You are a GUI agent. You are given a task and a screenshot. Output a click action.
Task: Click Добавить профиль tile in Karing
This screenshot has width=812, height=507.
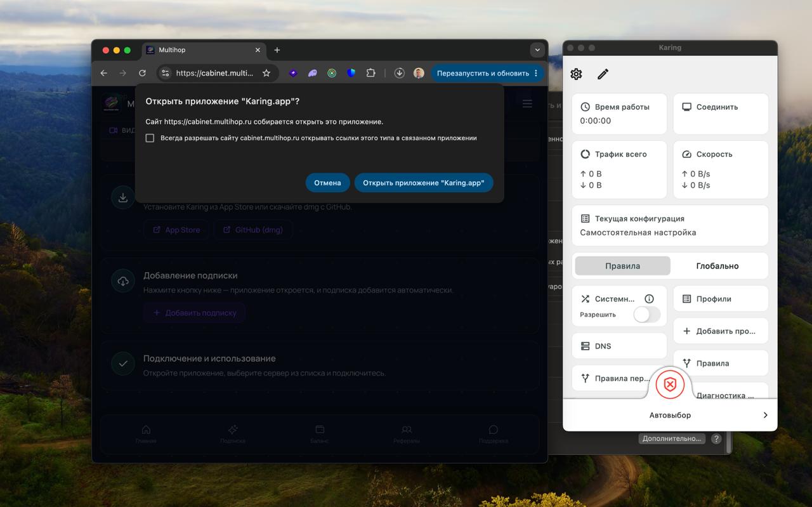click(x=721, y=331)
